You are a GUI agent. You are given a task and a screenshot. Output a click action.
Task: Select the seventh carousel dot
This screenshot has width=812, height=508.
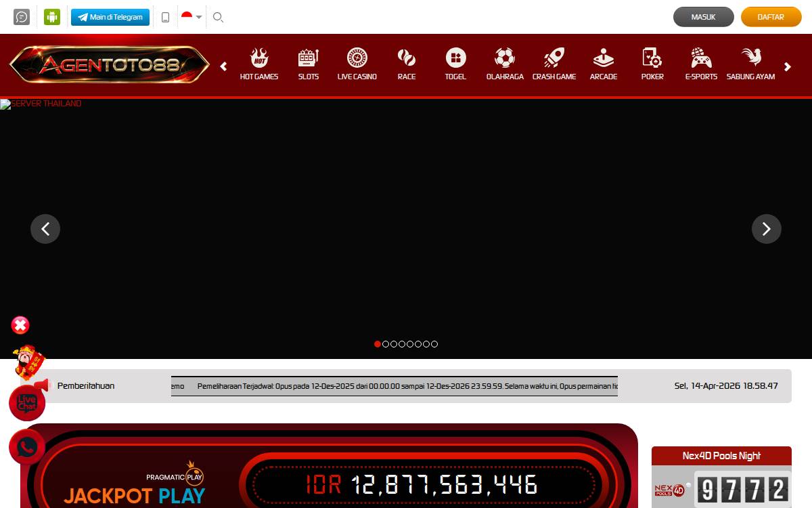click(426, 344)
